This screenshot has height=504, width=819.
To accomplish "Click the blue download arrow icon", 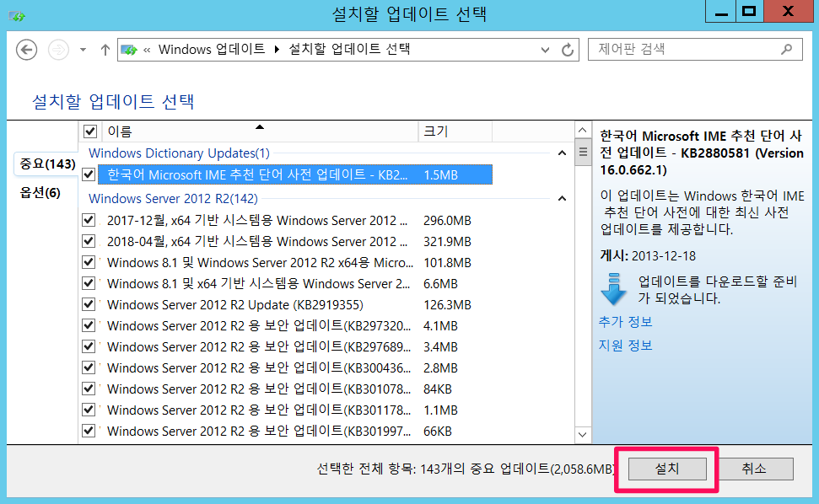I will (x=614, y=289).
